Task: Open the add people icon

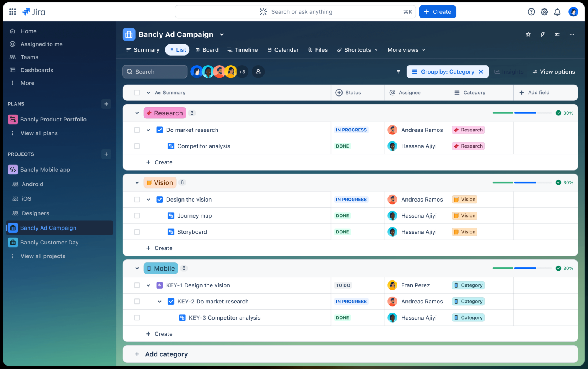Action: (x=258, y=72)
